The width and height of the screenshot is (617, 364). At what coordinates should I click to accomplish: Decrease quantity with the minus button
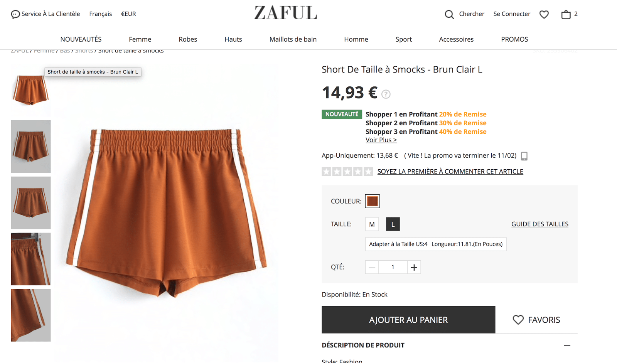[x=372, y=267]
